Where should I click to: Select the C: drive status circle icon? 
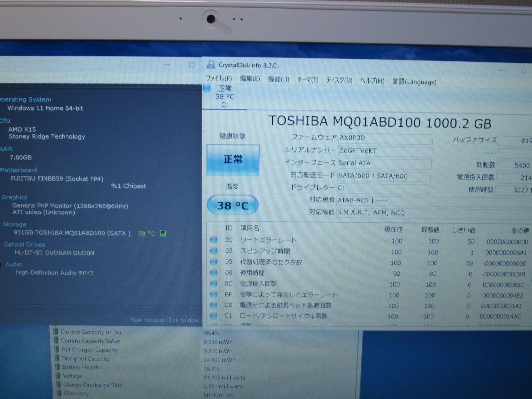pyautogui.click(x=207, y=88)
